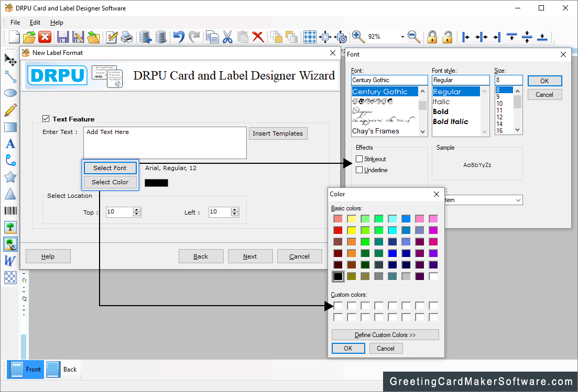The height and width of the screenshot is (392, 578).
Task: Select the Barcode tool in sidebar
Action: [x=10, y=210]
